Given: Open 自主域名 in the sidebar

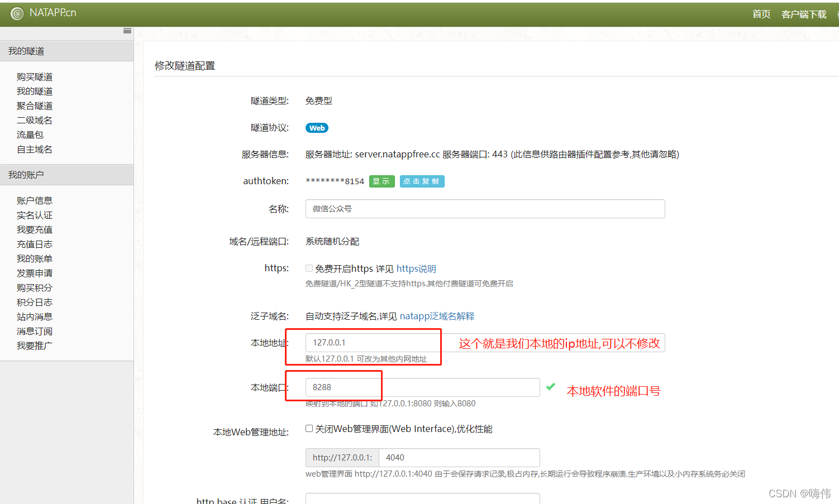Looking at the screenshot, I should pyautogui.click(x=35, y=149).
